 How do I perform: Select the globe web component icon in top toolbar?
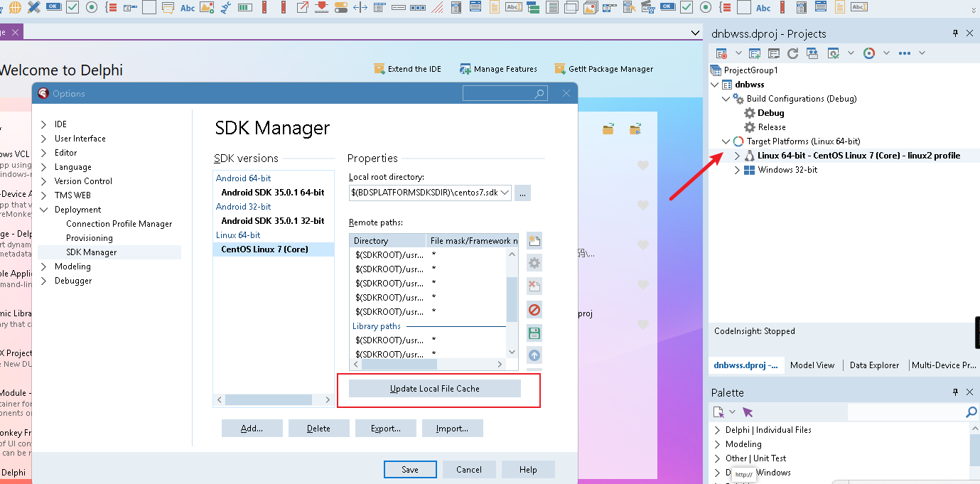coord(14,7)
